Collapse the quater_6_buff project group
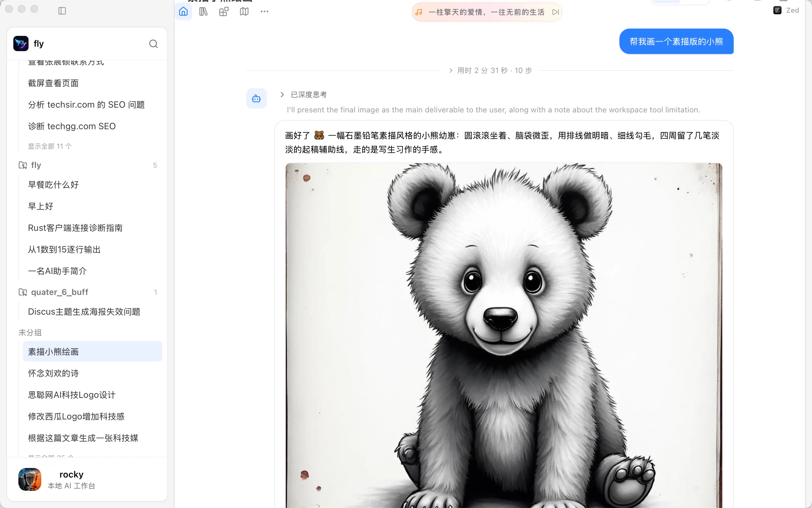The width and height of the screenshot is (812, 508). (x=87, y=292)
